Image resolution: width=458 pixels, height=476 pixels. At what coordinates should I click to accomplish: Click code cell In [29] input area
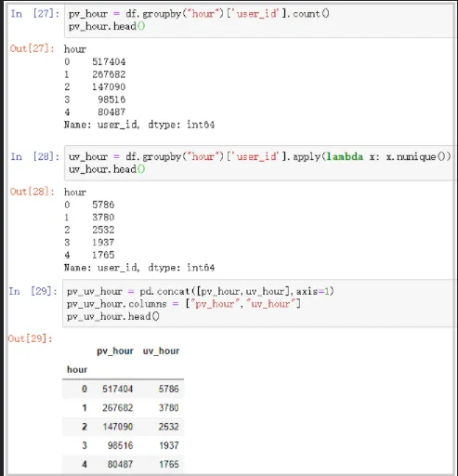(x=258, y=303)
